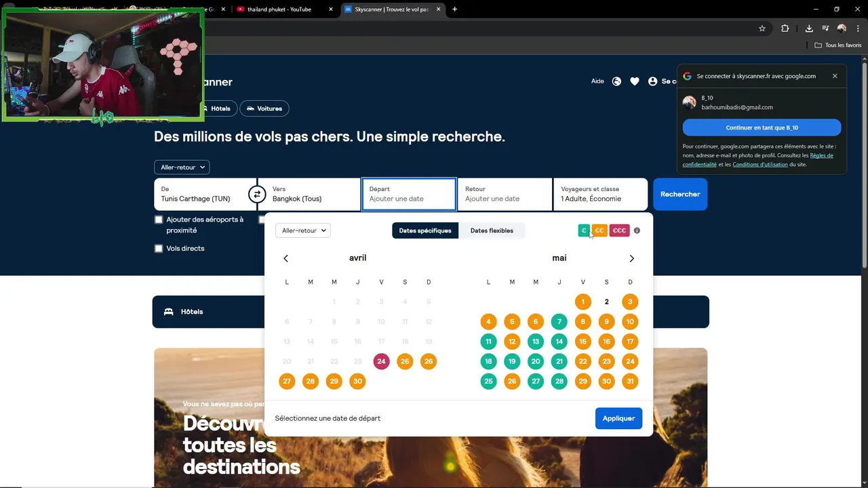
Task: Select April 25 in the calendar
Action: [x=405, y=361]
